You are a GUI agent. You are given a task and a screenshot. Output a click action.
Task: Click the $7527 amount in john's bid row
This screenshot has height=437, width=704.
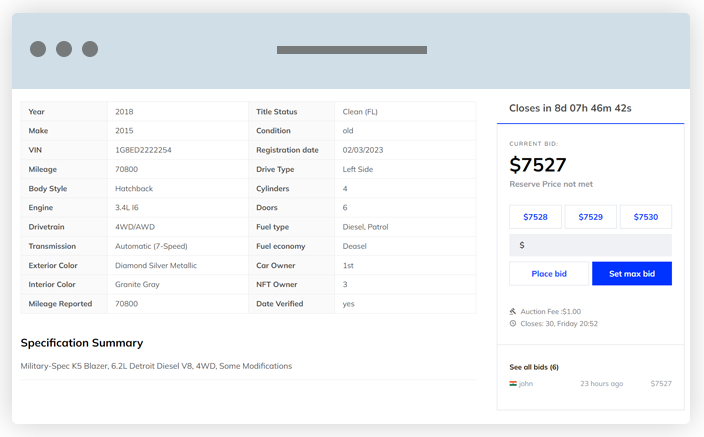pyautogui.click(x=661, y=384)
